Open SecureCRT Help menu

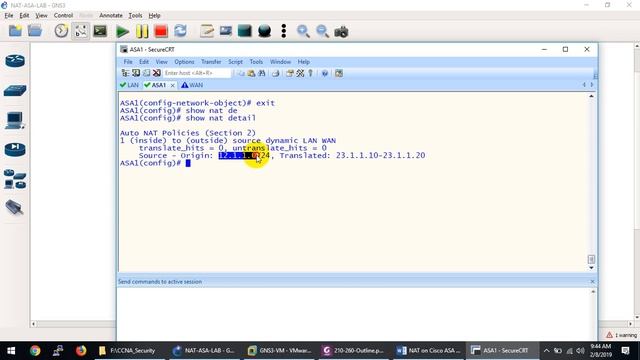(x=303, y=62)
